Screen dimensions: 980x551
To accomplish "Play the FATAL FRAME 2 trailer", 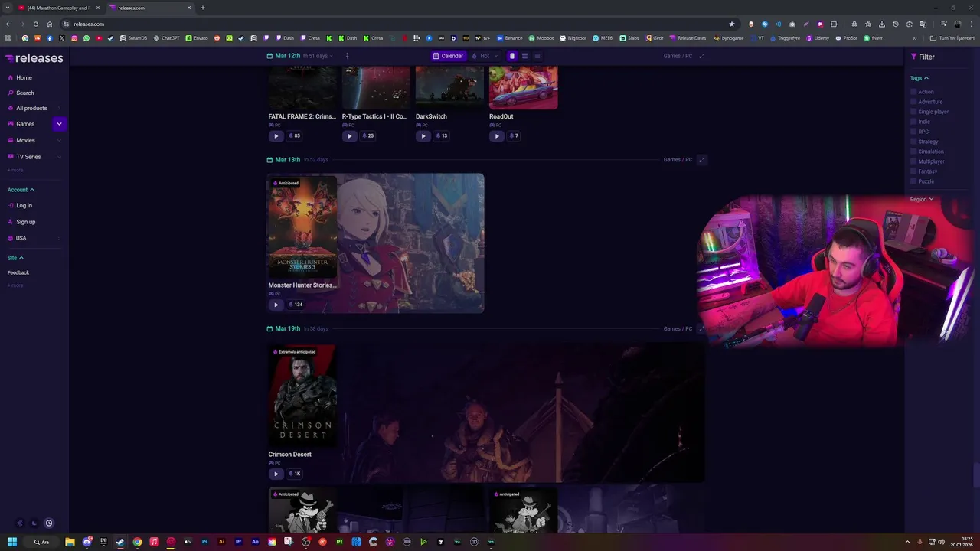I will point(276,136).
